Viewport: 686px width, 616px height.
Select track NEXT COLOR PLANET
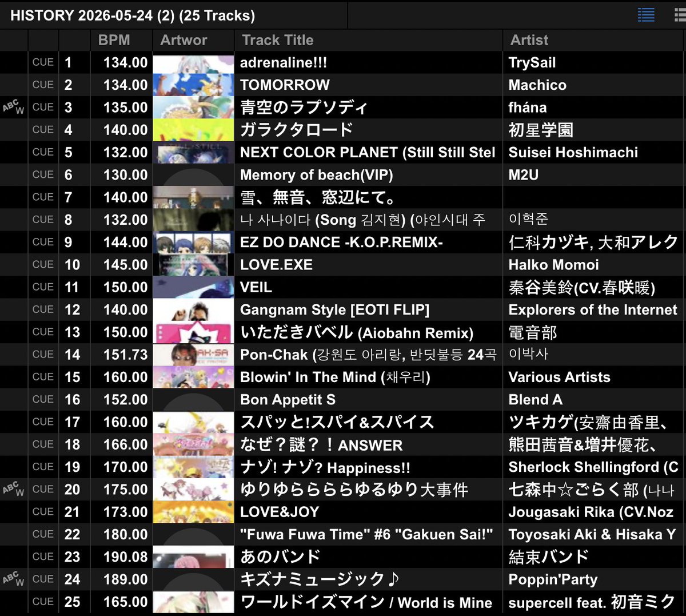368,152
